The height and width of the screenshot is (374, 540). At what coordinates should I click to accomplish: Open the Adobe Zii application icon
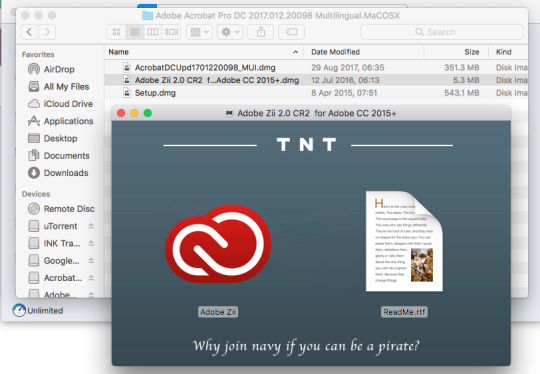point(218,244)
